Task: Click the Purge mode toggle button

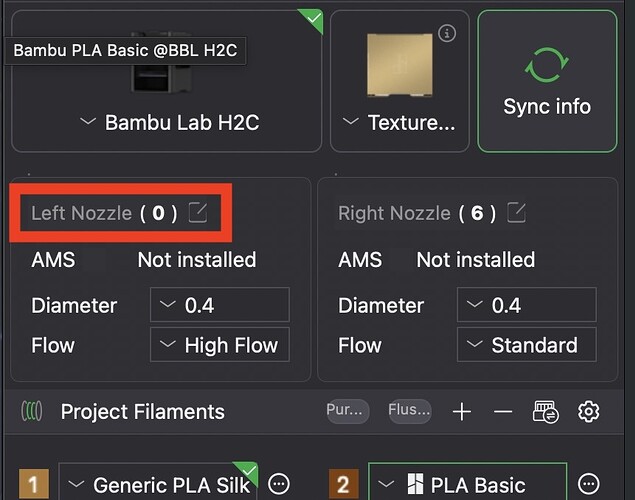Action: coord(347,411)
